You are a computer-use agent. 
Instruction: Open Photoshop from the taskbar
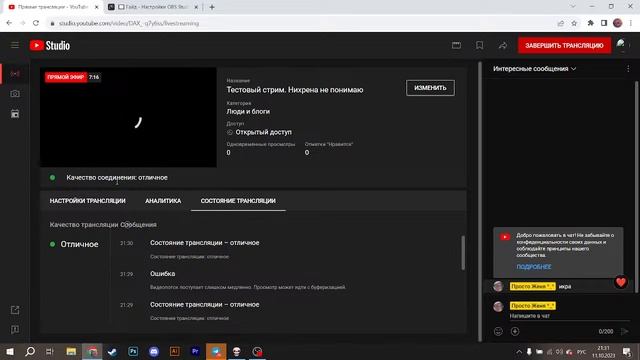point(133,351)
